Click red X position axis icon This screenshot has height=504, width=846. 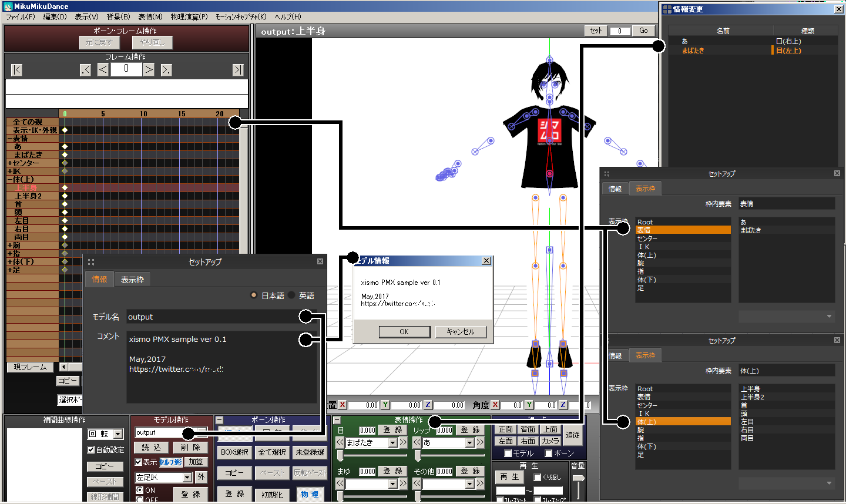tap(343, 405)
